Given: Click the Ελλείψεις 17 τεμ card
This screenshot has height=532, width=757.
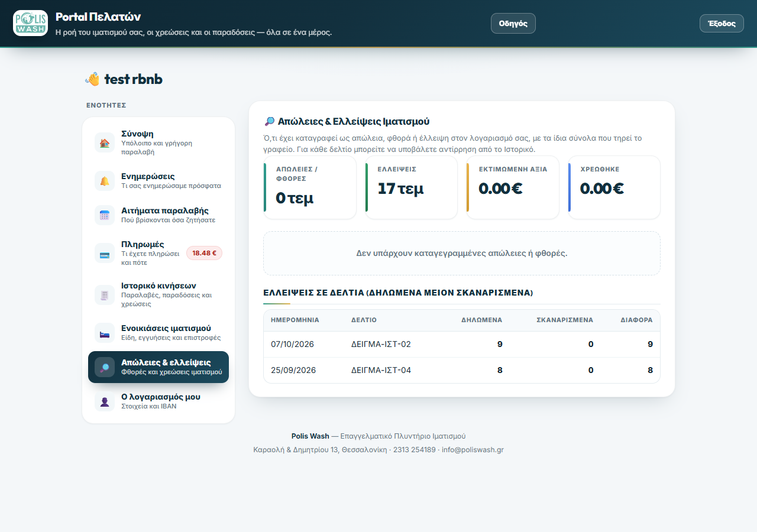Looking at the screenshot, I should [x=412, y=187].
